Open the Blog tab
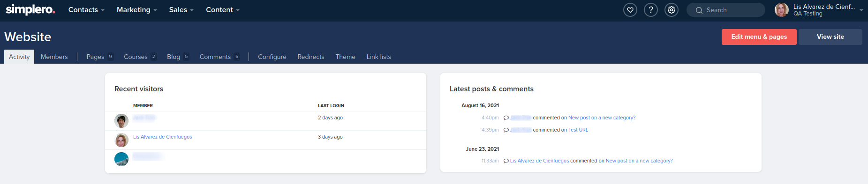The height and width of the screenshot is (184, 868). pyautogui.click(x=178, y=57)
